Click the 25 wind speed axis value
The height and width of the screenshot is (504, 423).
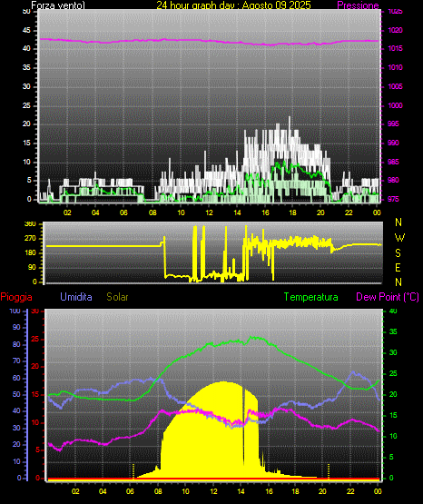(x=26, y=105)
